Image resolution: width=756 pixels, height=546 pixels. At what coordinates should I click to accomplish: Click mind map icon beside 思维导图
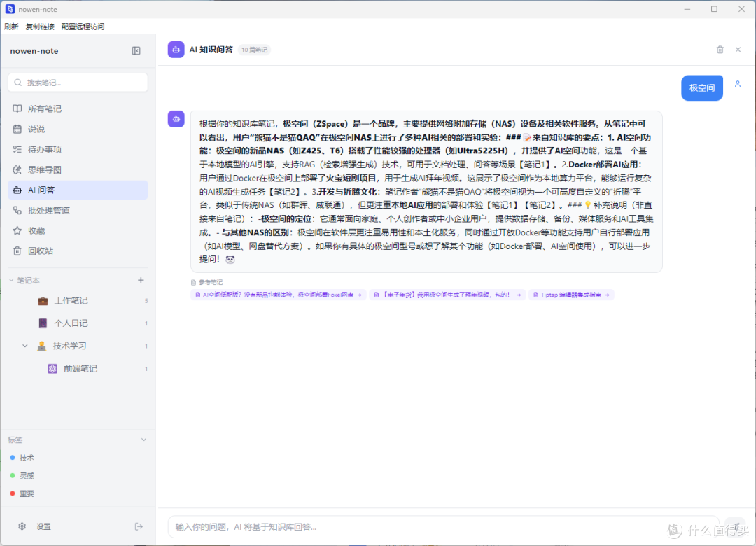pyautogui.click(x=17, y=169)
